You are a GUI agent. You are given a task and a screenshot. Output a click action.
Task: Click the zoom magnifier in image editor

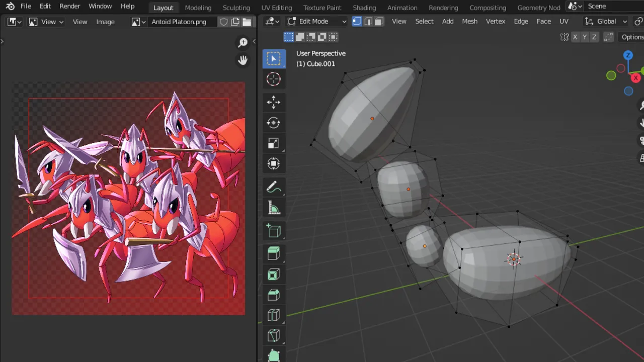[243, 43]
